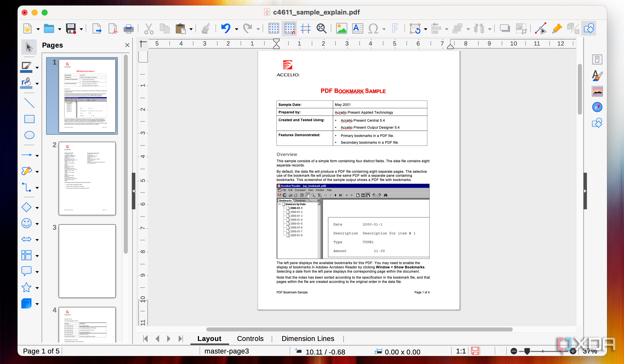Click the Print icon
Image resolution: width=624 pixels, height=364 pixels.
pyautogui.click(x=129, y=29)
